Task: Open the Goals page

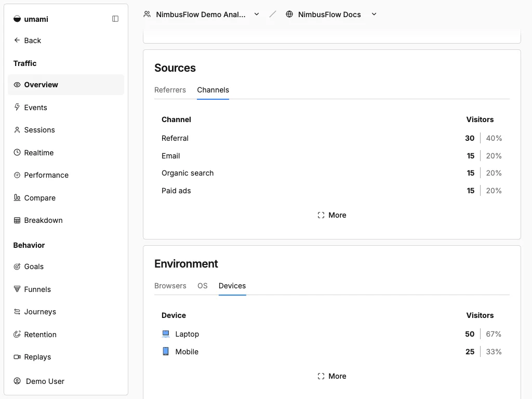Action: [x=66, y=267]
